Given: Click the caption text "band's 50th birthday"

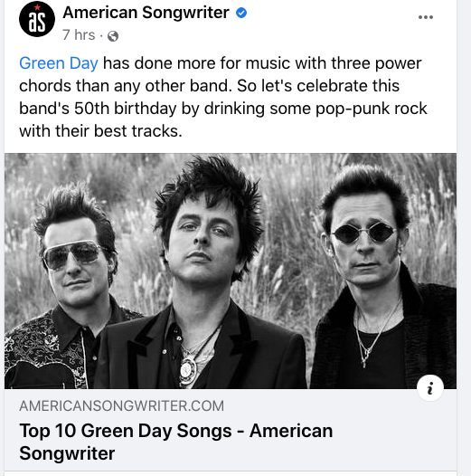Looking at the screenshot, I should tap(98, 109).
